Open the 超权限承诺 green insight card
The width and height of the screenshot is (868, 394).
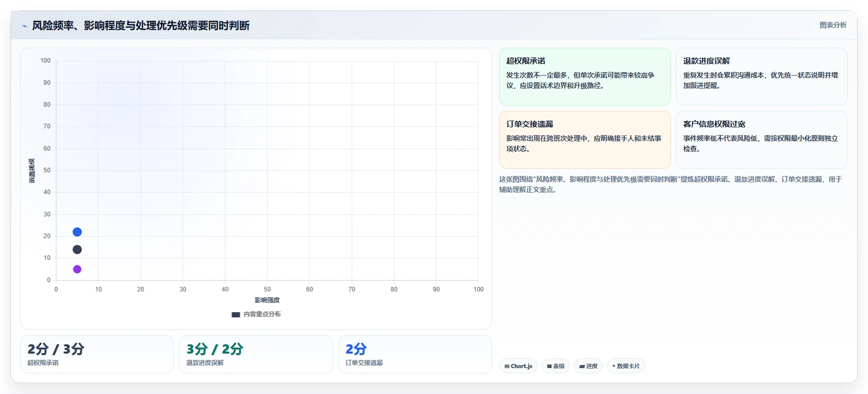tap(585, 77)
